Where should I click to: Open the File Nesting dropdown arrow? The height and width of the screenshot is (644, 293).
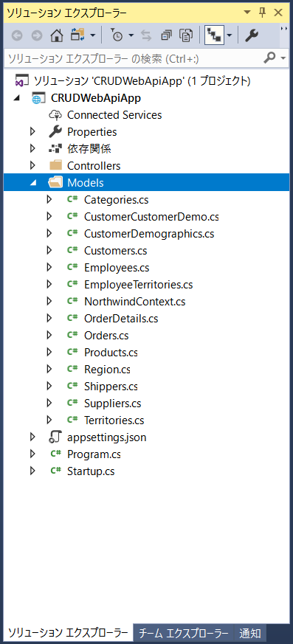pos(230,35)
